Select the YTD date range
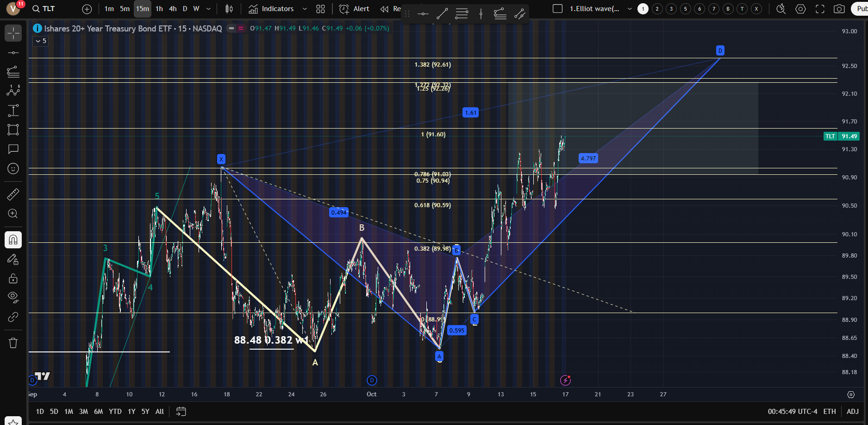 coord(115,411)
